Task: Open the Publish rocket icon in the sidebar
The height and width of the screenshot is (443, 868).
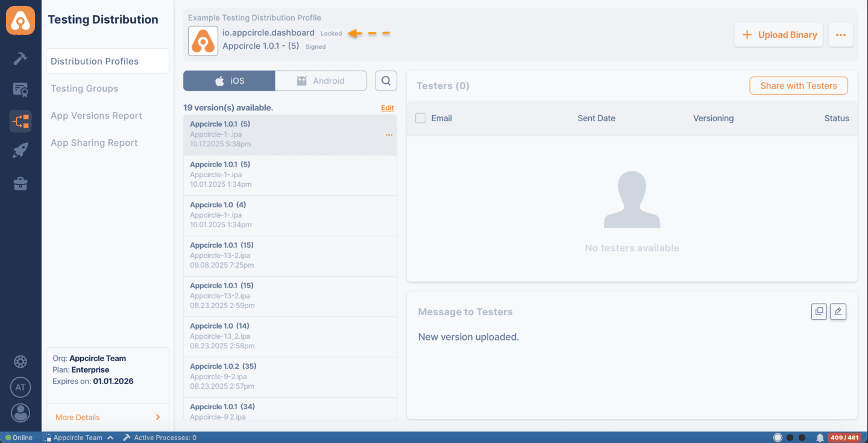Action: point(20,149)
